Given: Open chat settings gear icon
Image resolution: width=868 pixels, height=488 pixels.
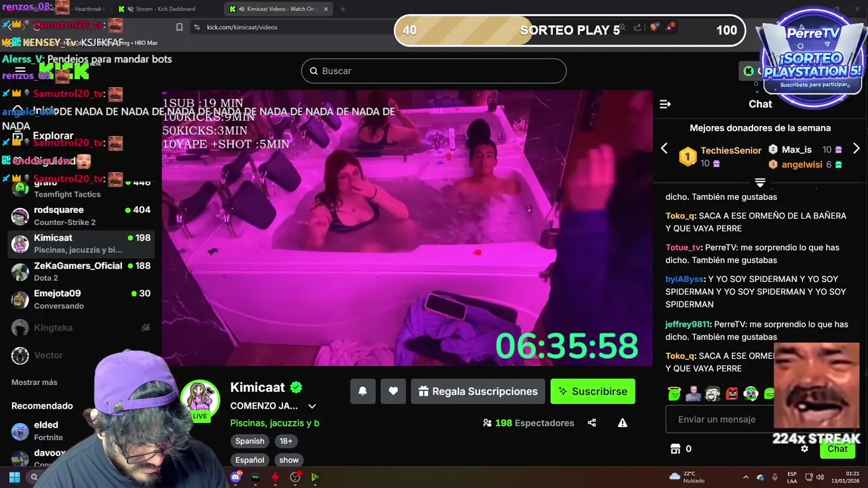Looking at the screenshot, I should tap(804, 449).
